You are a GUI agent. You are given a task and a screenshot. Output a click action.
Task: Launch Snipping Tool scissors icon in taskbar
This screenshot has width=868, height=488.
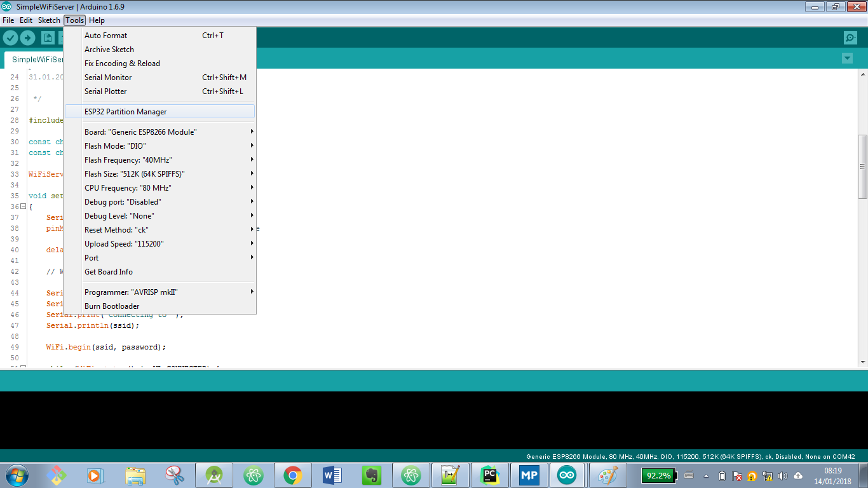(175, 475)
